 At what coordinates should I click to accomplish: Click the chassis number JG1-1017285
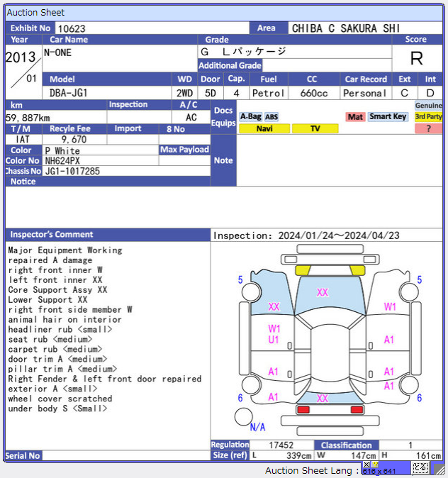[72, 171]
